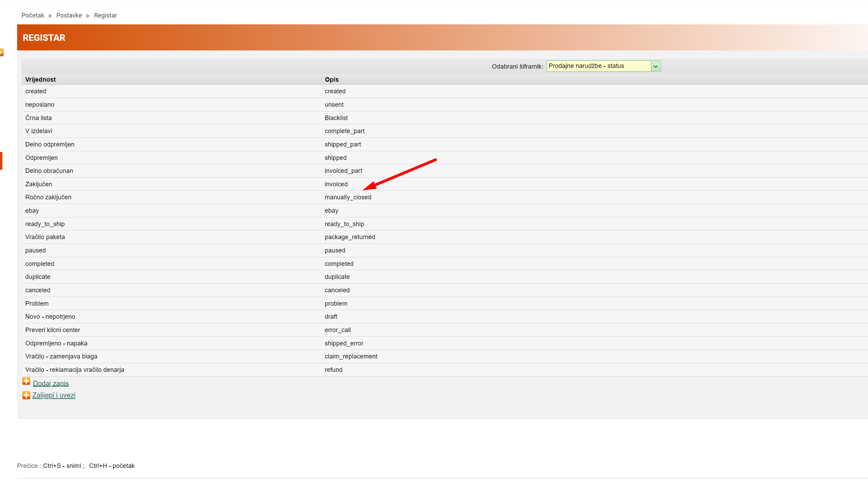Open the Dodaj zapis link
The height and width of the screenshot is (484, 868).
(51, 383)
